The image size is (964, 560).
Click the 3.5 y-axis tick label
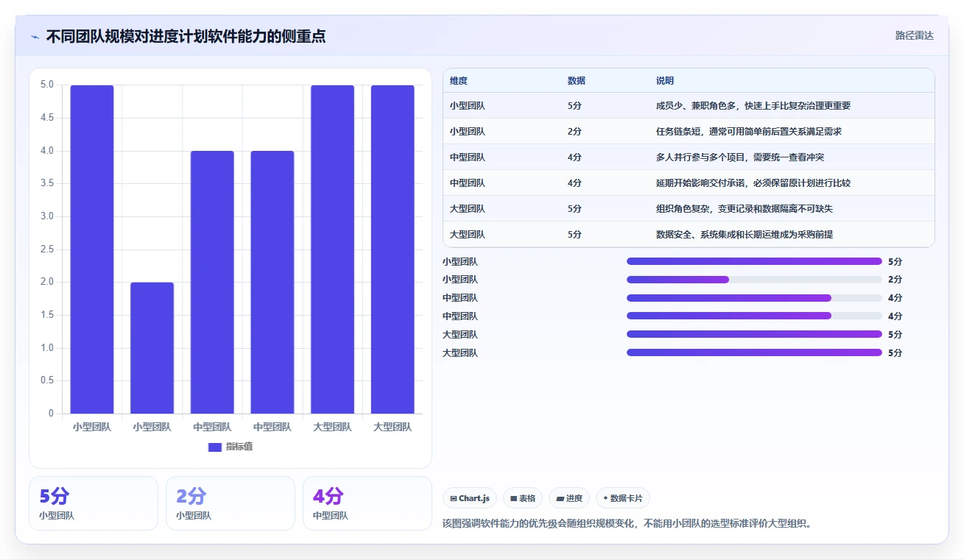(46, 183)
